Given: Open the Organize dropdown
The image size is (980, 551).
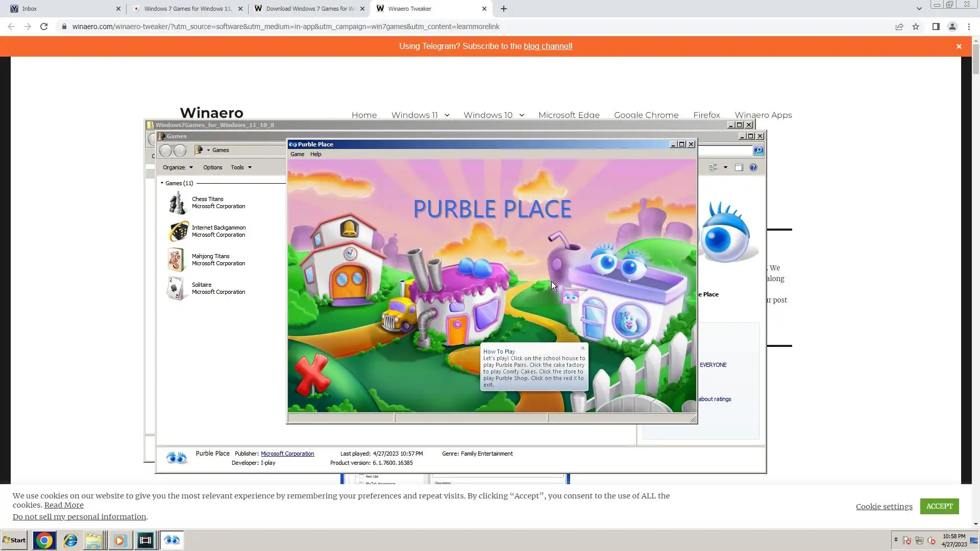Looking at the screenshot, I should point(178,167).
